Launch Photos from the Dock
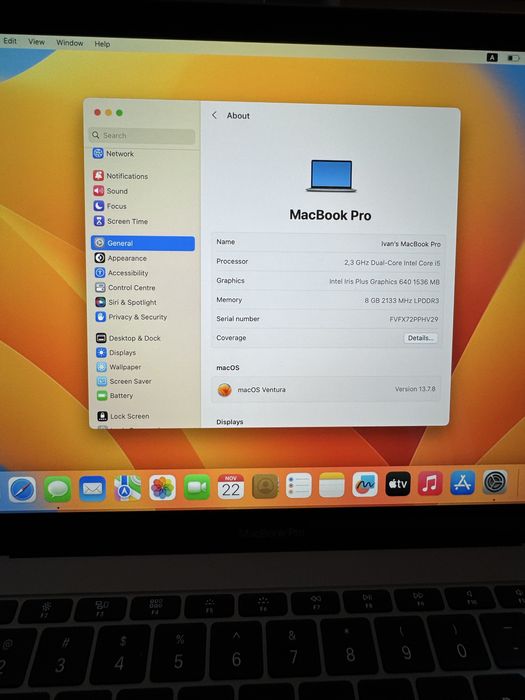The height and width of the screenshot is (700, 525). coord(162,488)
